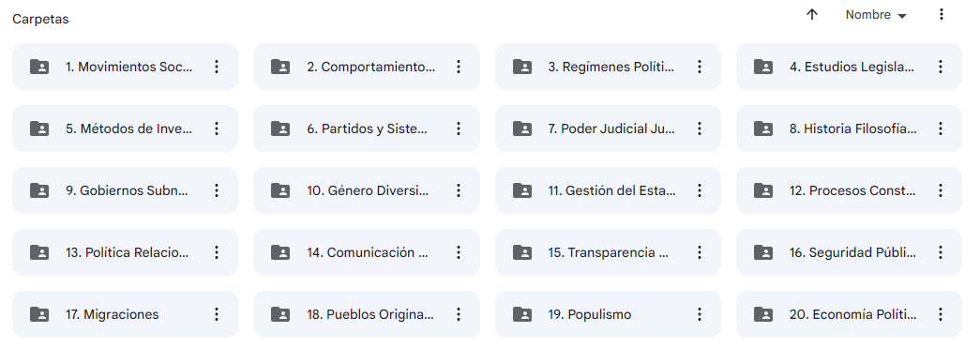
Task: Reverse sort direction with the up arrow
Action: [x=812, y=15]
